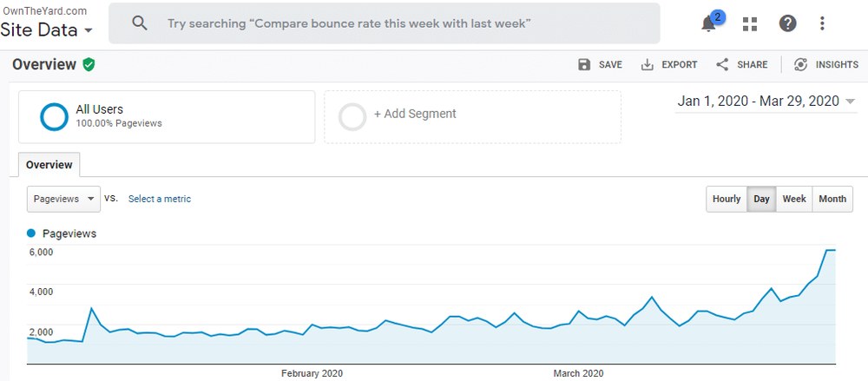Open the Pageviews metric dropdown
The image size is (868, 381).
pos(63,199)
